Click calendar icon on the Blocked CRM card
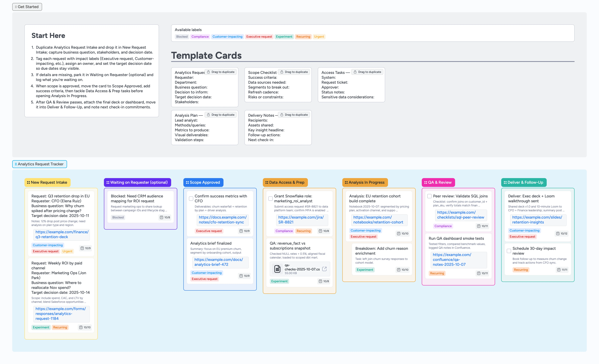This screenshot has height=364, width=599. click(x=161, y=217)
